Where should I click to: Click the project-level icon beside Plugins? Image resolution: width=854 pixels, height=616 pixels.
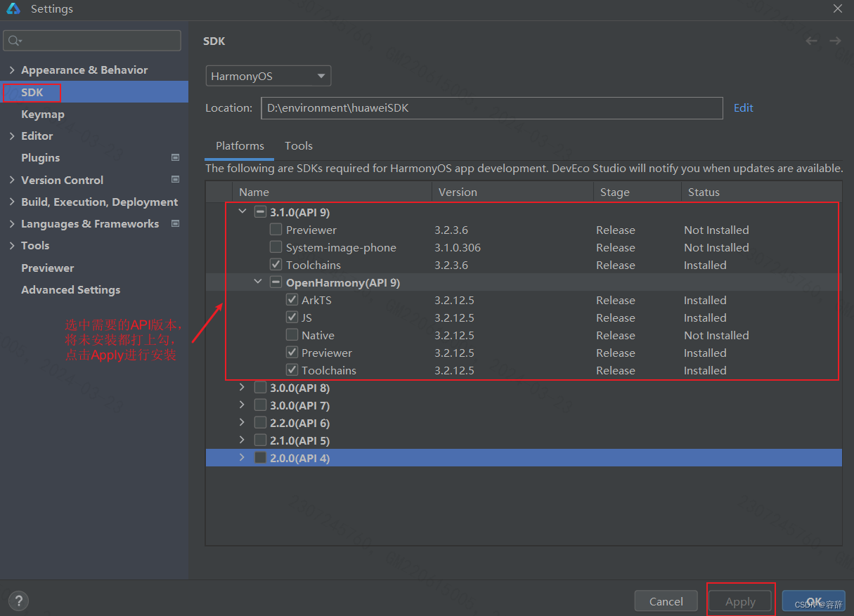pyautogui.click(x=176, y=157)
